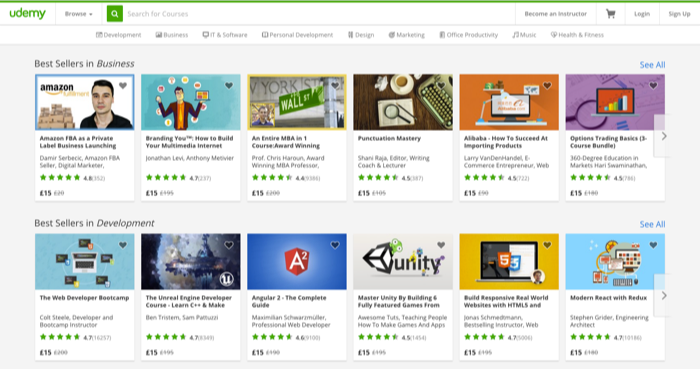This screenshot has height=369, width=700.
Task: Select the Design category
Action: 361,35
